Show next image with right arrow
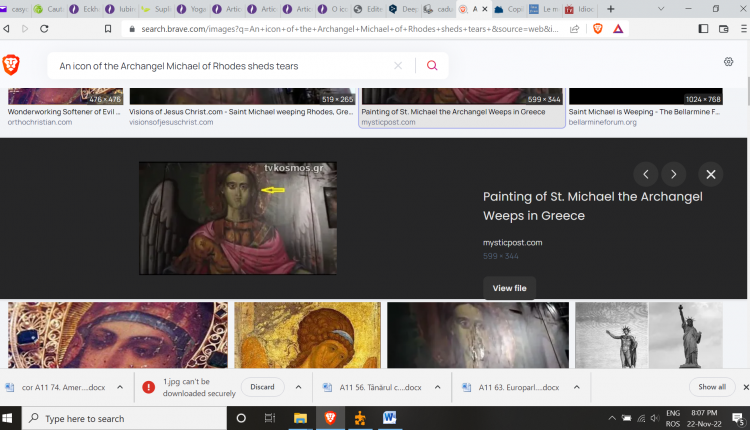750x430 pixels. [674, 174]
